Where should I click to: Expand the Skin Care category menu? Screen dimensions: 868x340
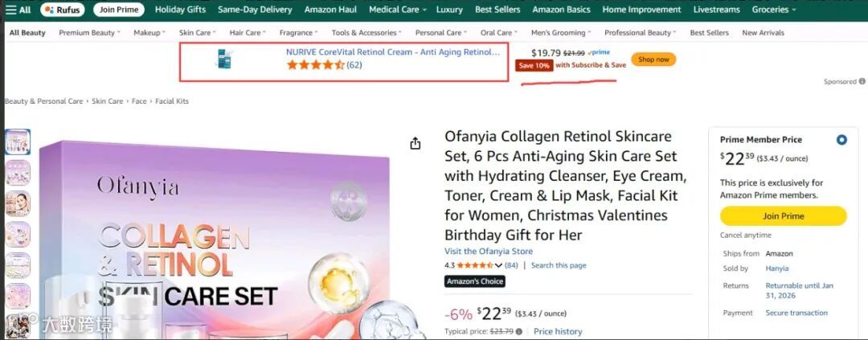tap(197, 33)
